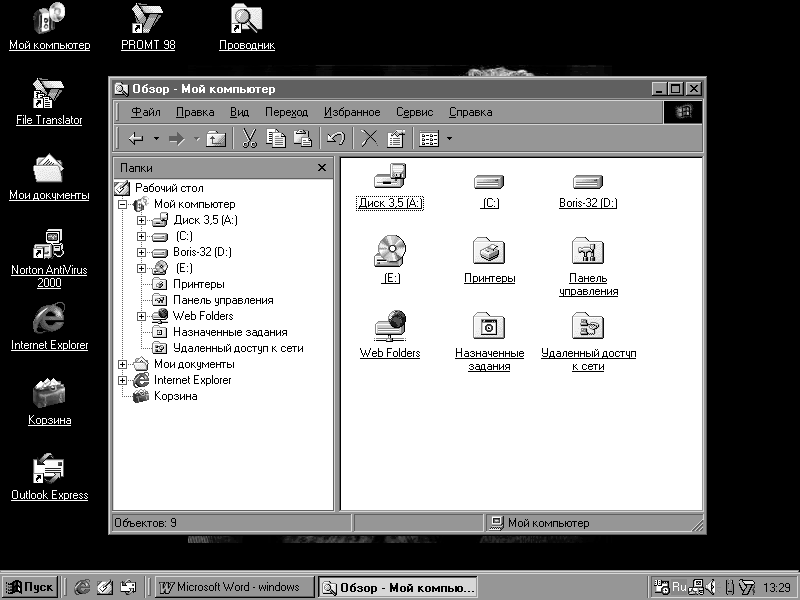The image size is (800, 600).
Task: Click the Cut scissors icon
Action: [249, 138]
